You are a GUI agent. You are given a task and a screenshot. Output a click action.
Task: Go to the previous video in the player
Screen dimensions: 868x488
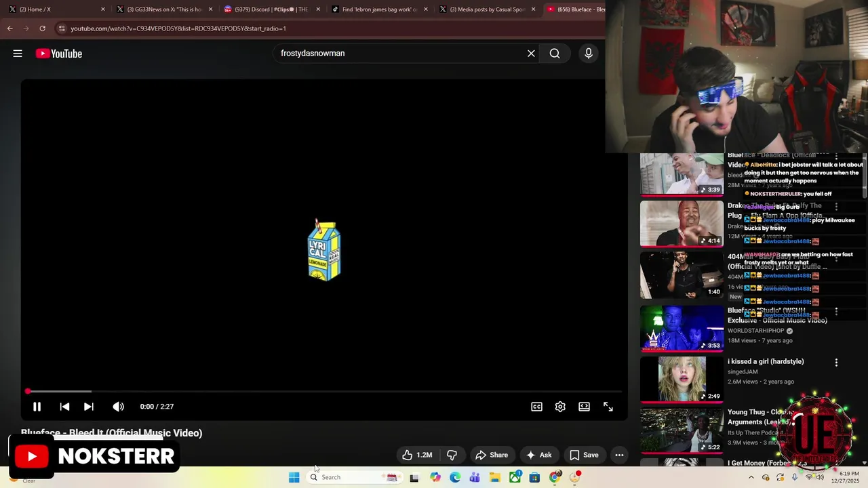pyautogui.click(x=64, y=407)
